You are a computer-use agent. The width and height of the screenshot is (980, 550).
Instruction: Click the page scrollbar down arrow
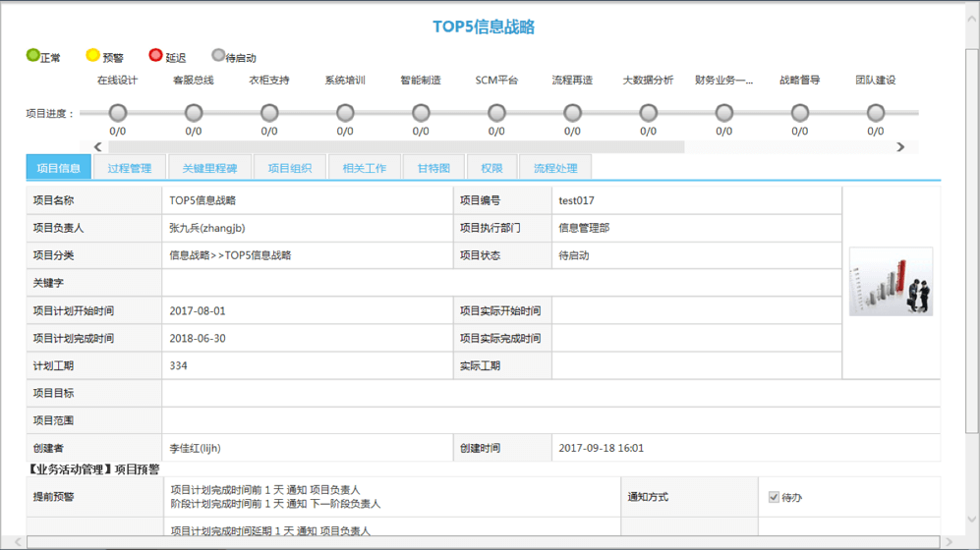[x=971, y=520]
